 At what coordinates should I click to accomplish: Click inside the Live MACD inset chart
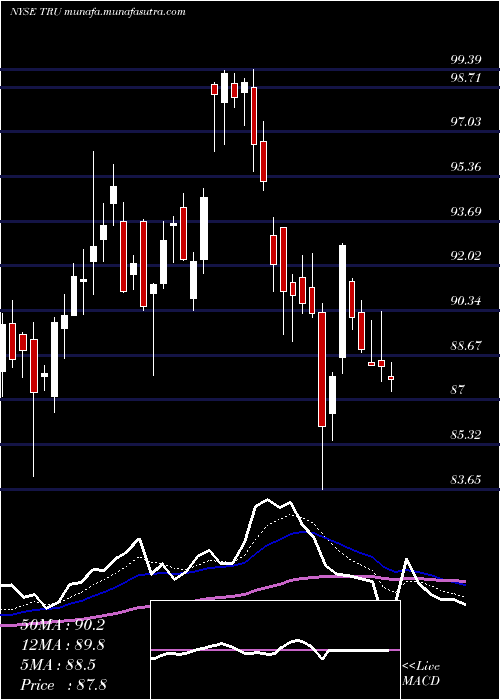275,650
